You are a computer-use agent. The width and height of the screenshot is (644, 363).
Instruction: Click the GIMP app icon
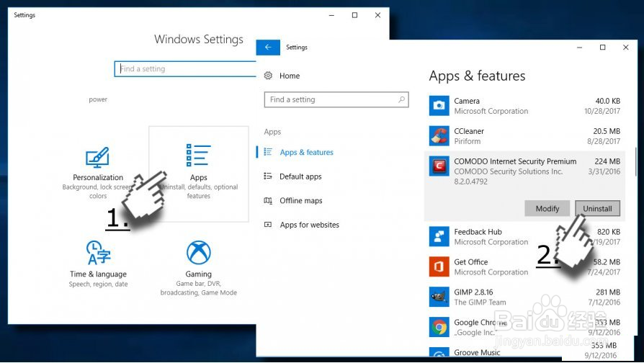439,297
